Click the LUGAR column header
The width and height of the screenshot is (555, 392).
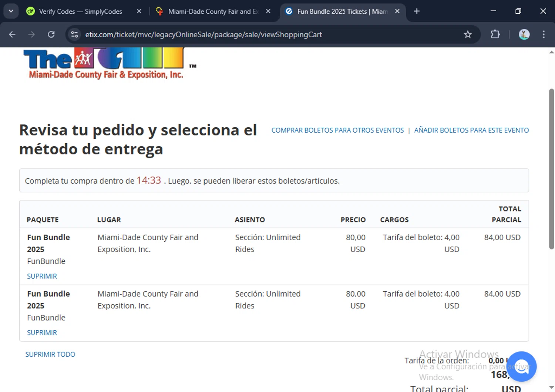pos(109,220)
